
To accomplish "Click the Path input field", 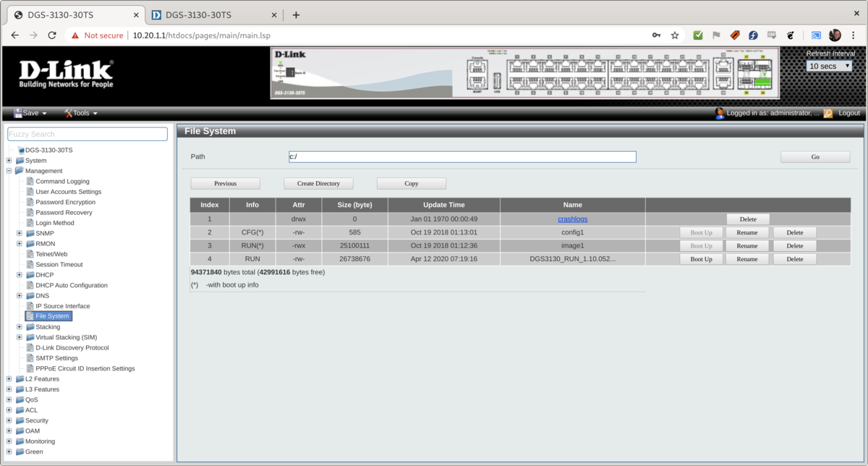I will 462,157.
